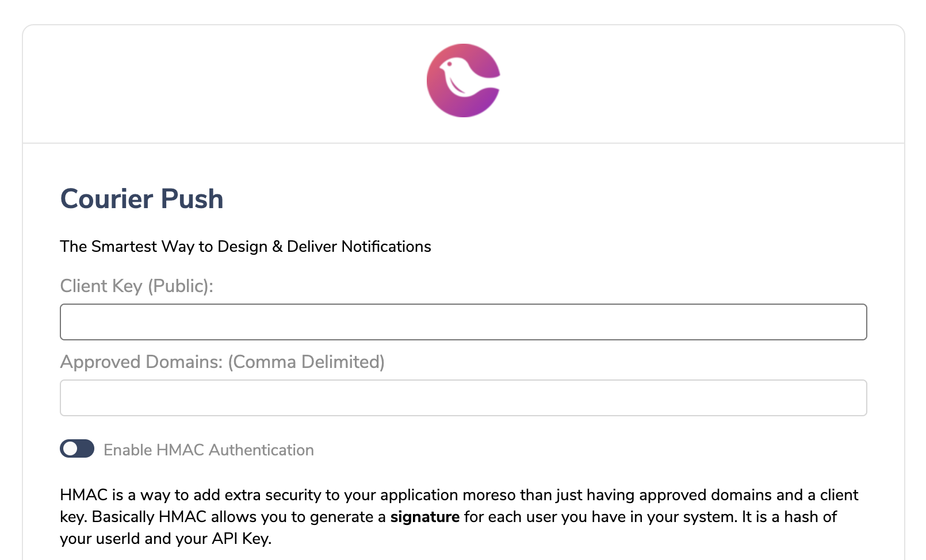The height and width of the screenshot is (560, 926).
Task: Click the bold word signature
Action: click(425, 517)
